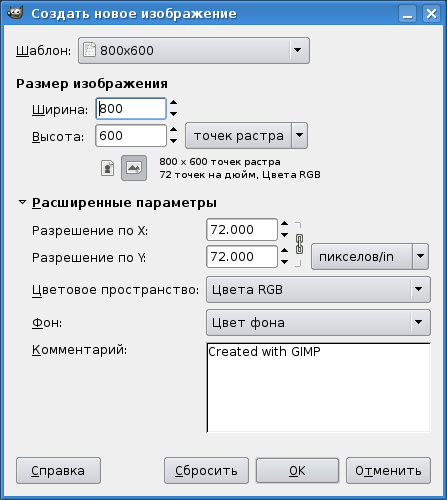Decrease width with the down arrow
This screenshot has height=500, width=447.
pyautogui.click(x=173, y=114)
